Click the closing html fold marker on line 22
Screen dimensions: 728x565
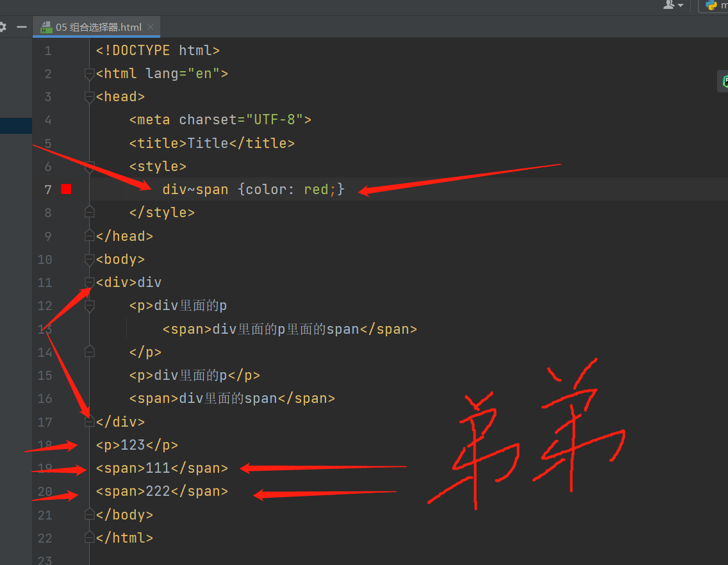click(90, 537)
